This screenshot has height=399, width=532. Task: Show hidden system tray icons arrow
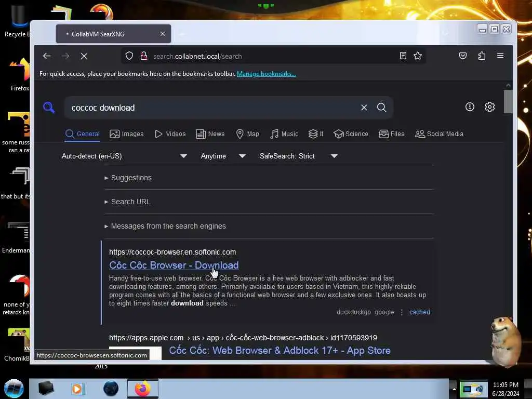pos(454,389)
